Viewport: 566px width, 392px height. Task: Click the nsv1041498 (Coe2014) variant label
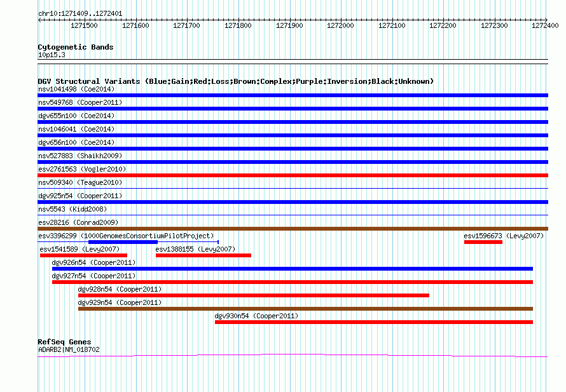click(x=76, y=89)
